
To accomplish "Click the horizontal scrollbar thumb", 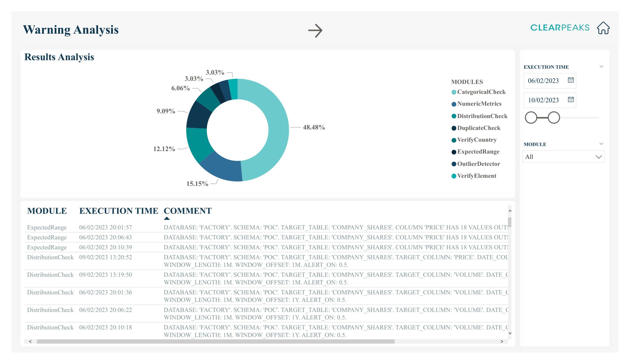I will (216, 341).
